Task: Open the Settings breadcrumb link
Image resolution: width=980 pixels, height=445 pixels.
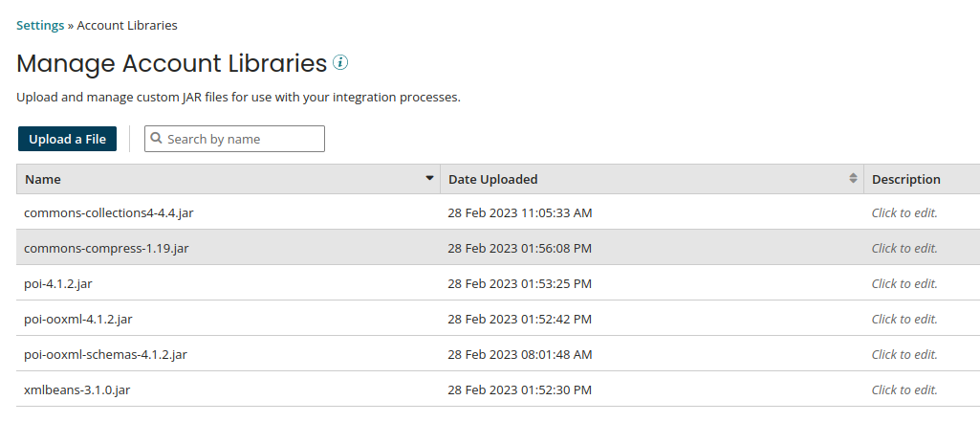Action: 40,26
